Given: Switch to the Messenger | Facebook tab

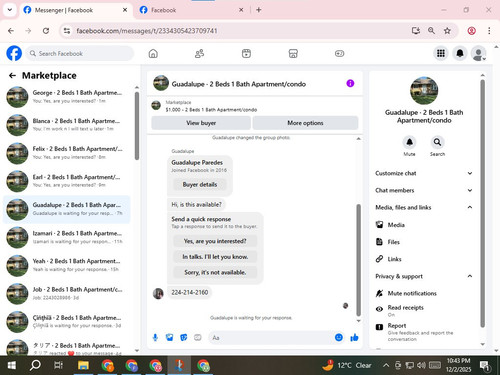Looking at the screenshot, I should pos(75,10).
